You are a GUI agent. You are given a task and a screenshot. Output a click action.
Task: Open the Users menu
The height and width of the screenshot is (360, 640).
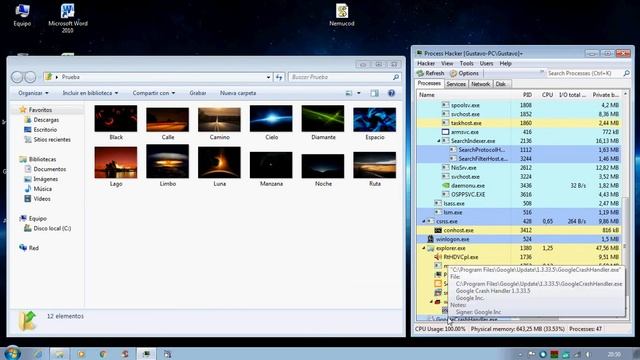pyautogui.click(x=486, y=64)
